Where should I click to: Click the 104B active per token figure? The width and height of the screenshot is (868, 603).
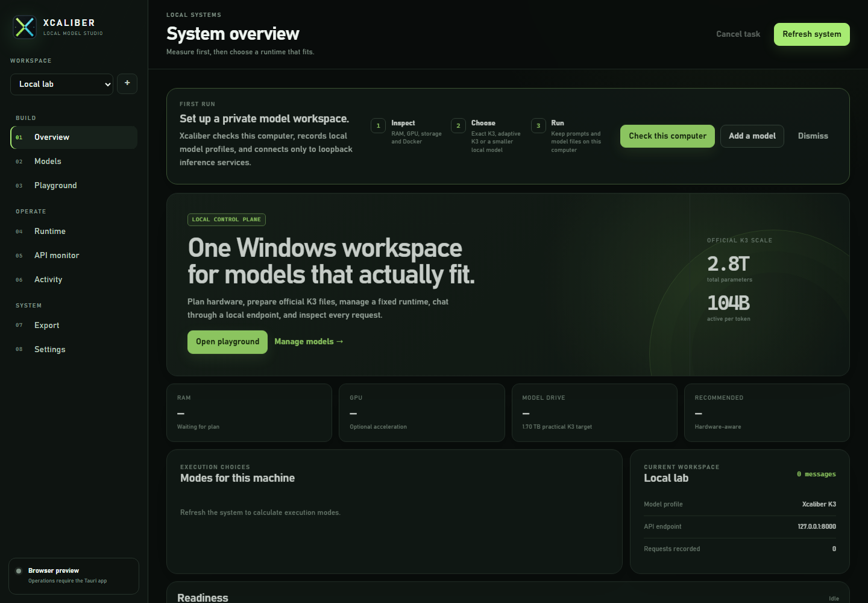pyautogui.click(x=728, y=303)
